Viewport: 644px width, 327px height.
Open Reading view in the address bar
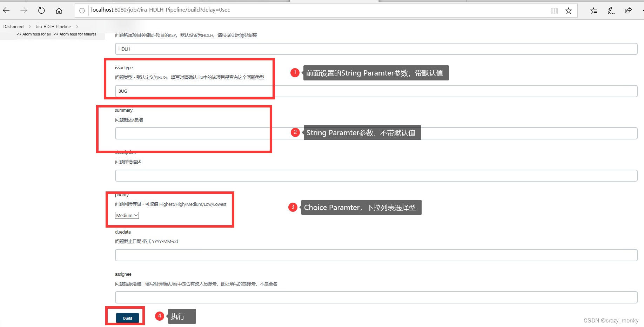[x=554, y=11]
